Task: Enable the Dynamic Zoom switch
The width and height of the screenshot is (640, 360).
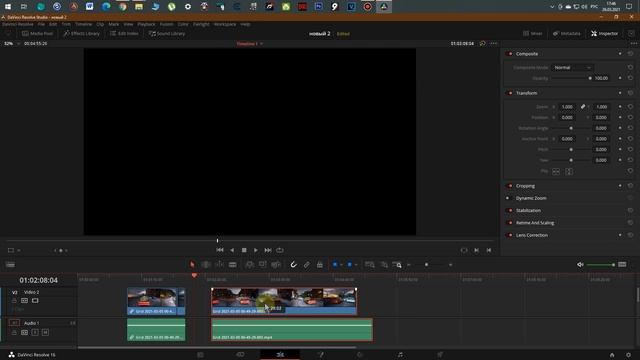Action: point(509,198)
